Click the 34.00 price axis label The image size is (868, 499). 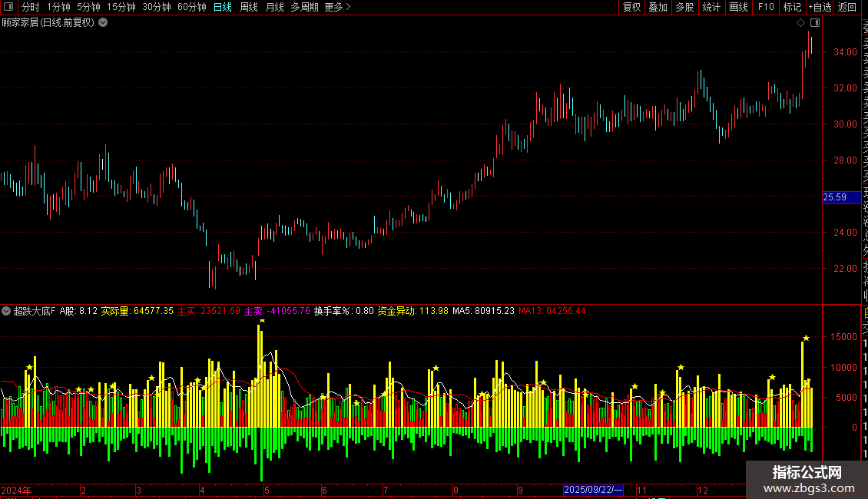coord(845,52)
